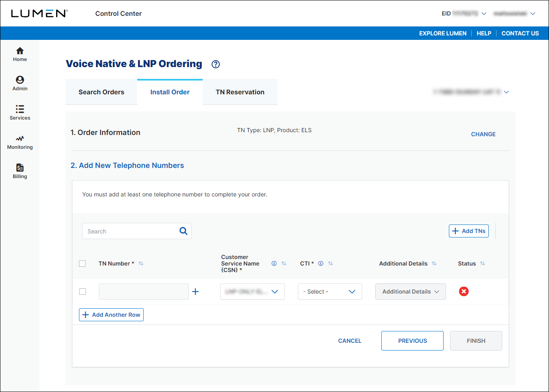Select all rows with header checkbox
The width and height of the screenshot is (549, 392).
82,264
